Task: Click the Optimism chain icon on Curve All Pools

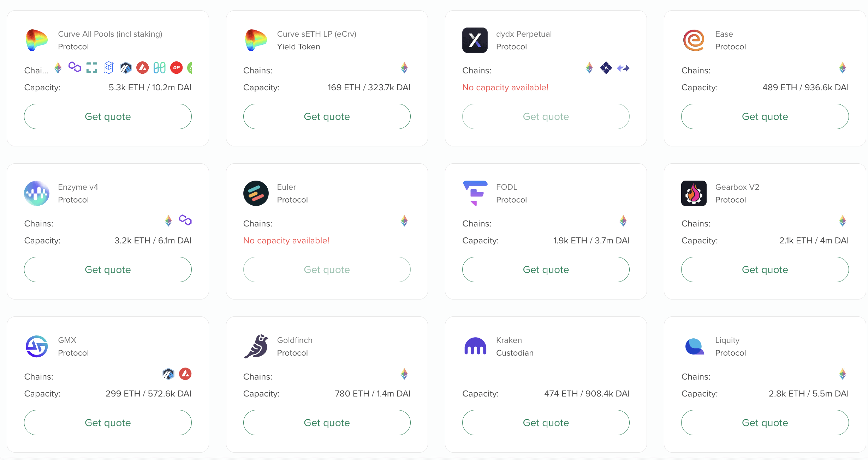Action: 176,68
